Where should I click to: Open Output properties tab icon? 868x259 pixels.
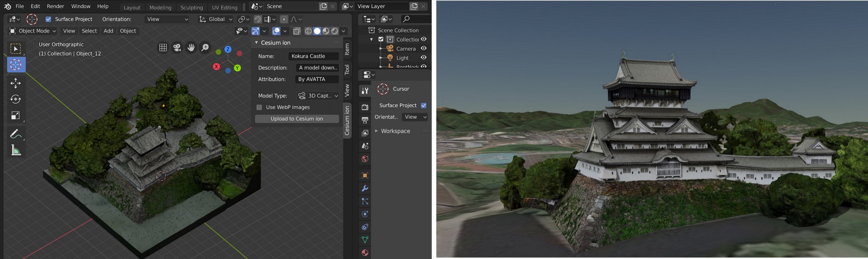(x=365, y=120)
